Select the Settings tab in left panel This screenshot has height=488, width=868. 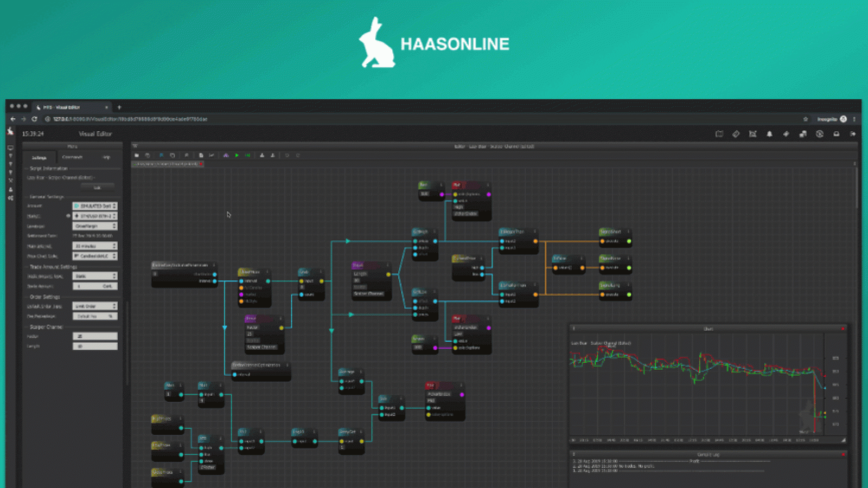(x=39, y=158)
